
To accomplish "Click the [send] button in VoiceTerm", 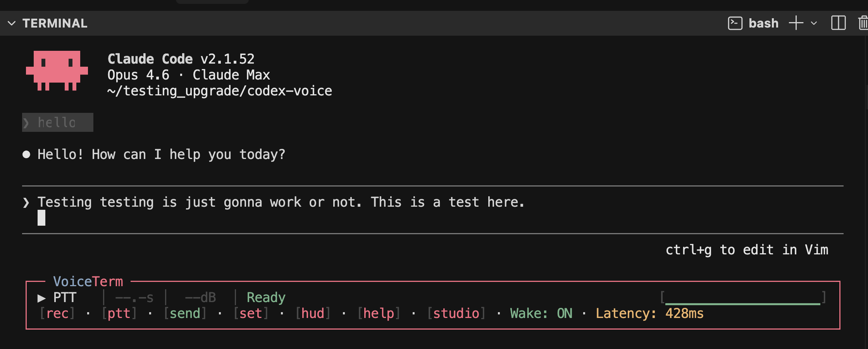I will [185, 313].
